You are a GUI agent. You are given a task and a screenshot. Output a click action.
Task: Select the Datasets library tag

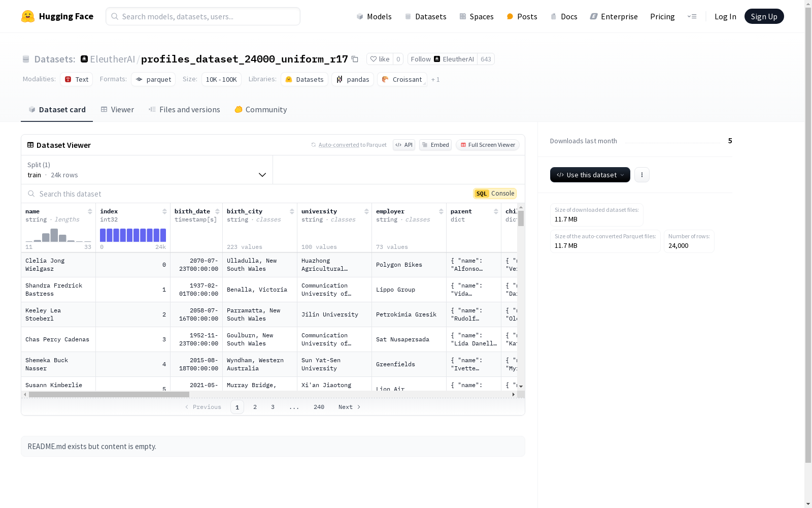[304, 79]
